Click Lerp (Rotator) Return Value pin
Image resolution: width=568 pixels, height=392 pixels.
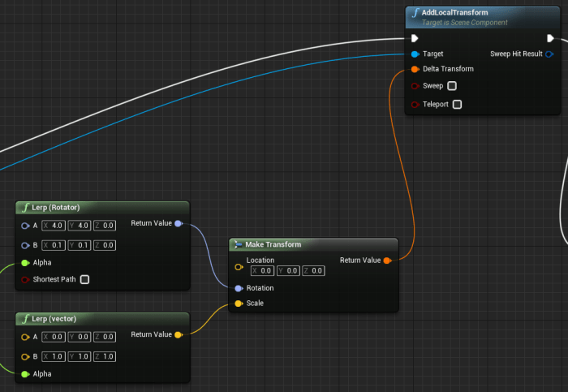tap(178, 223)
